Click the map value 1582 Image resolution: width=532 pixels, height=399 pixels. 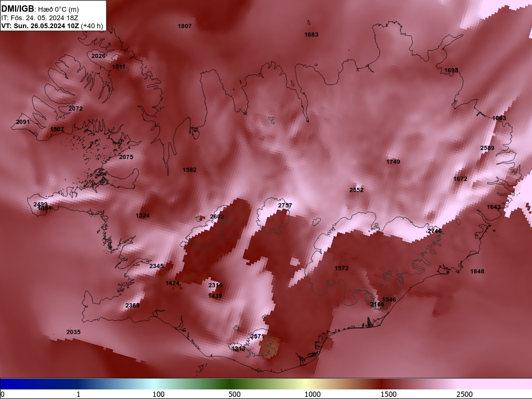tap(189, 170)
